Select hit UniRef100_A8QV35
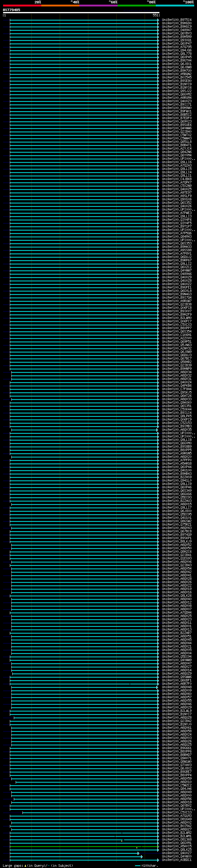The height and width of the screenshot is (868, 197). point(176,430)
